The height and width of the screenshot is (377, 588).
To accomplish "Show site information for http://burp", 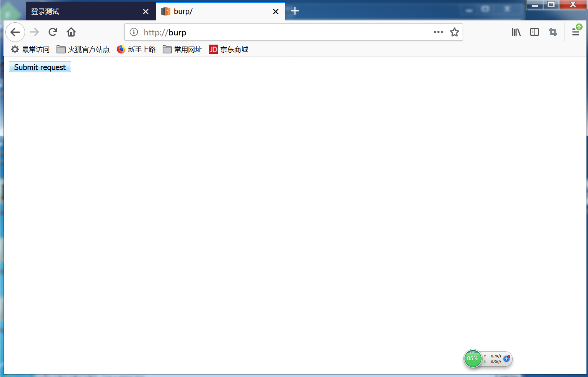I will pos(134,32).
